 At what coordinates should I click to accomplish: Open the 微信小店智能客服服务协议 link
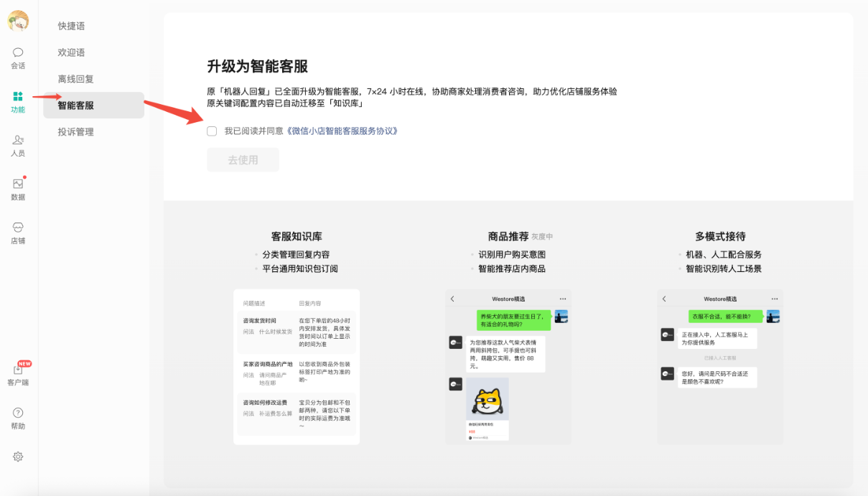coord(341,131)
